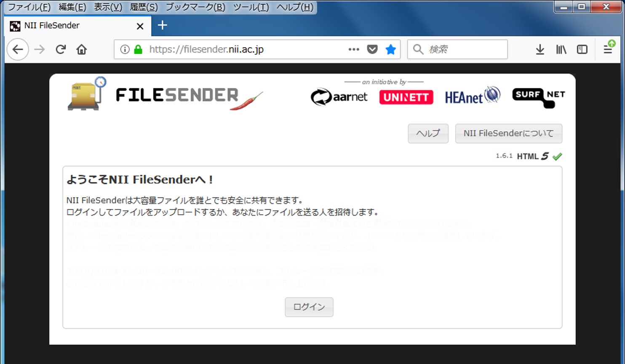
Task: Close the Firefox window
Action: click(606, 7)
